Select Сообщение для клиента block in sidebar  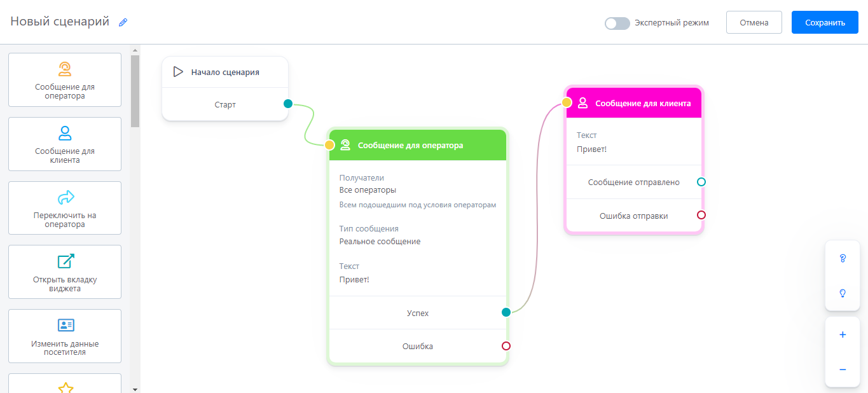pyautogui.click(x=65, y=144)
